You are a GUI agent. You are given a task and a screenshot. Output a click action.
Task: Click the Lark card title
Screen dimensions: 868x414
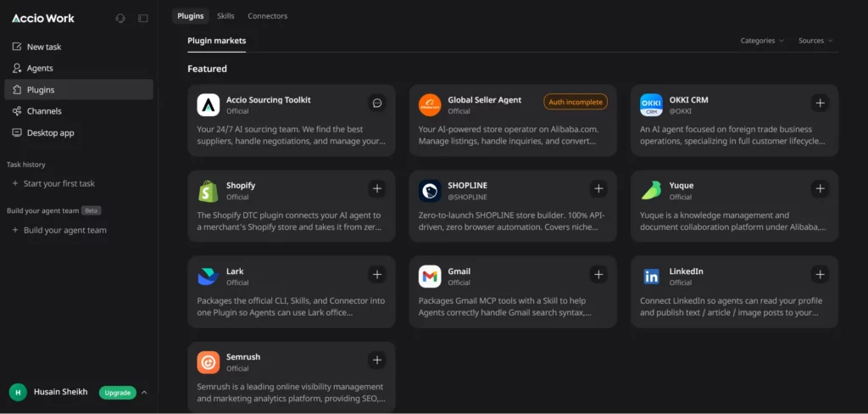235,271
